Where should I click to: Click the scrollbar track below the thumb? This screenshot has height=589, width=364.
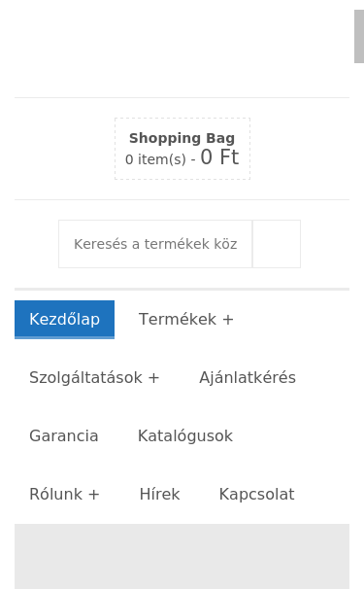click(359, 323)
